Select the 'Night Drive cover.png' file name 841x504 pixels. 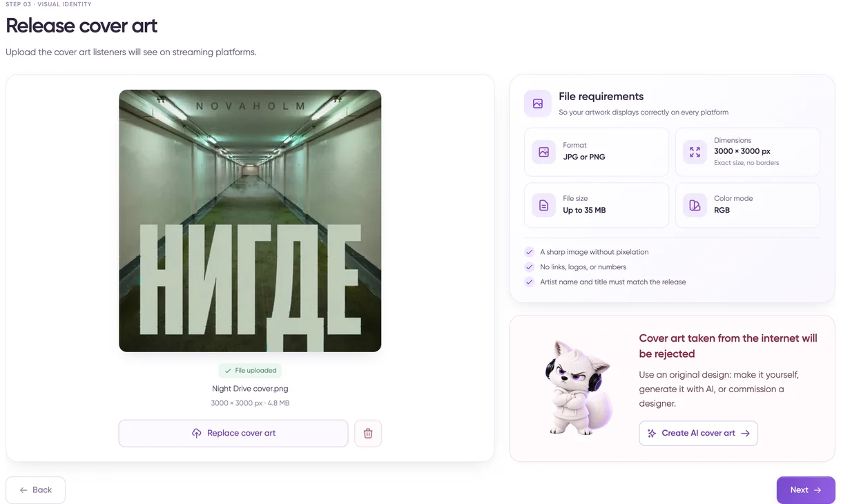(250, 389)
